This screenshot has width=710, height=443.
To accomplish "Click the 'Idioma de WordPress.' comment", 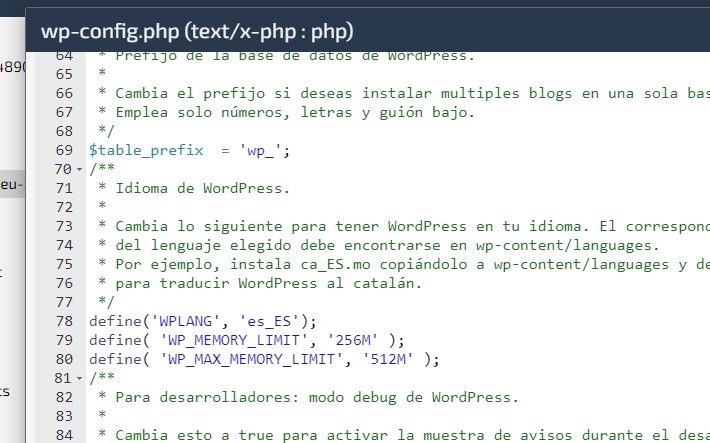I will (202, 188).
